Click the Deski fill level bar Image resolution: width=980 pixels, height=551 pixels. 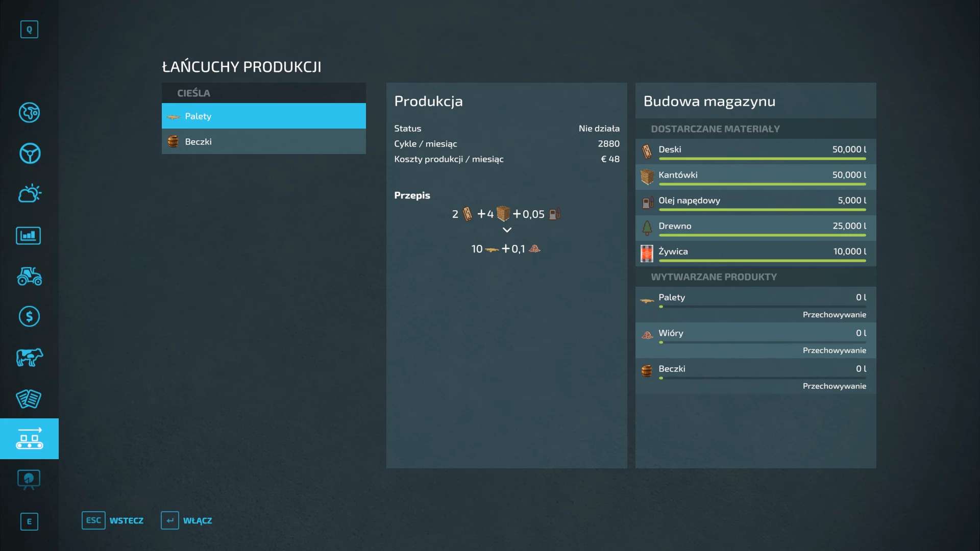[762, 159]
